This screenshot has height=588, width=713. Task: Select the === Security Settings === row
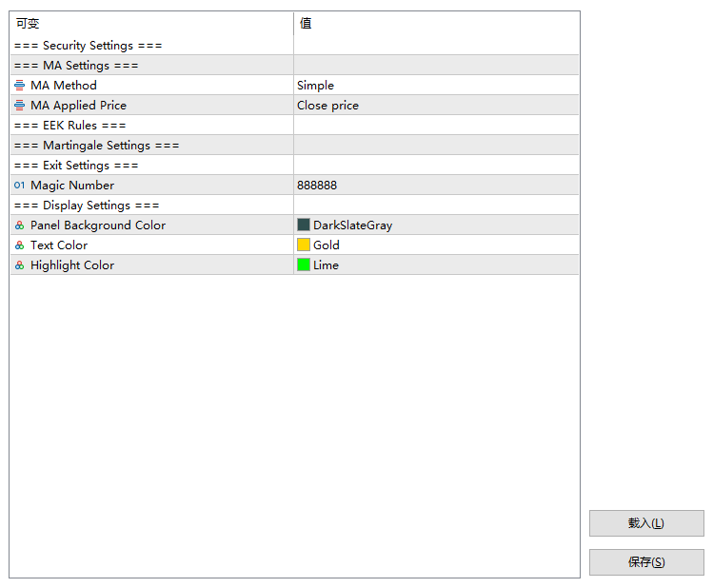click(295, 45)
